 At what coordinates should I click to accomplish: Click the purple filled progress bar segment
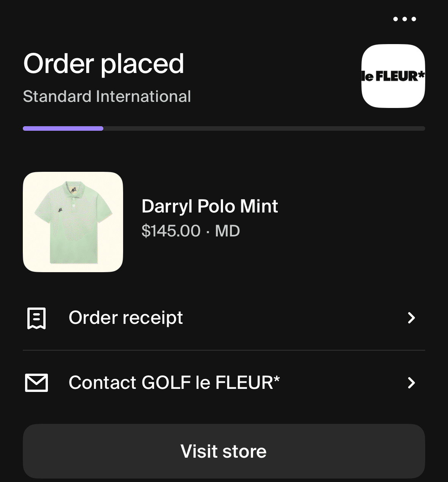63,128
